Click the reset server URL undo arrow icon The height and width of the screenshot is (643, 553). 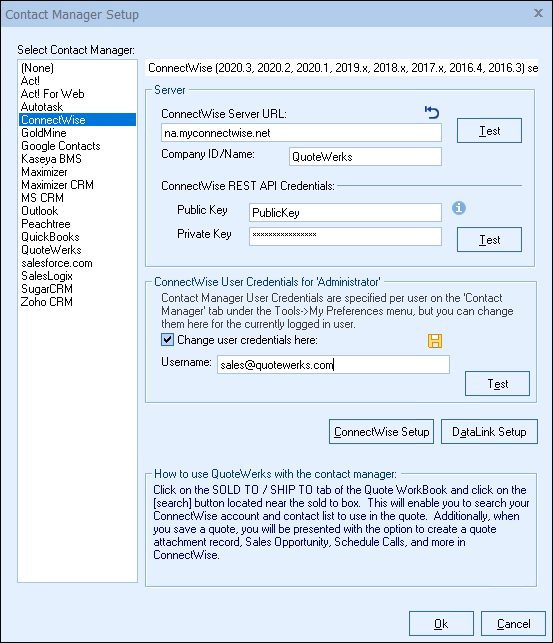tap(432, 112)
